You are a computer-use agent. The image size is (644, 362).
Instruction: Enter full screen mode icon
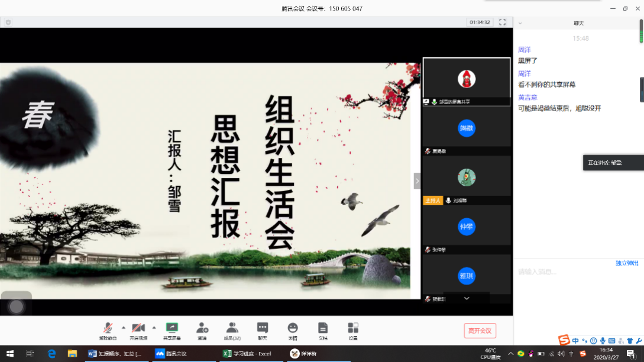tap(502, 22)
